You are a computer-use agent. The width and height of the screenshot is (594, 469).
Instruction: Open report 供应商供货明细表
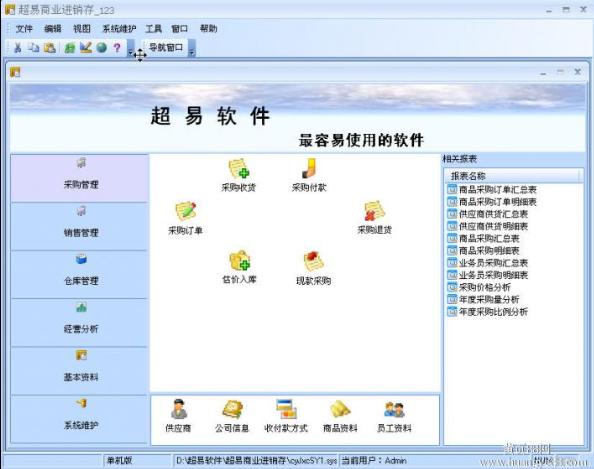click(x=488, y=226)
